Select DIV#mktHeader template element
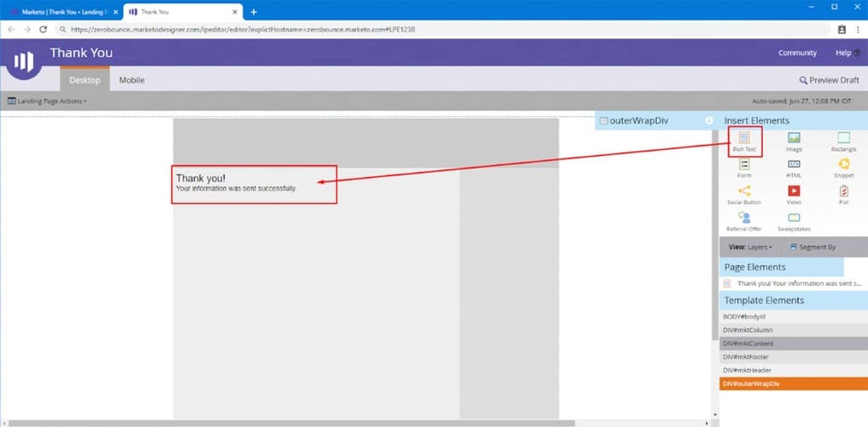Screen dimensions: 868x427 click(x=793, y=370)
